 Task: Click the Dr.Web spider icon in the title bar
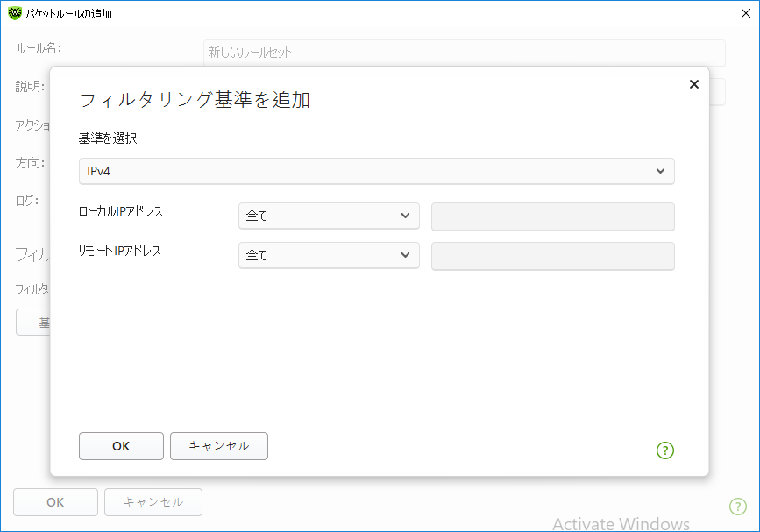coord(15,13)
